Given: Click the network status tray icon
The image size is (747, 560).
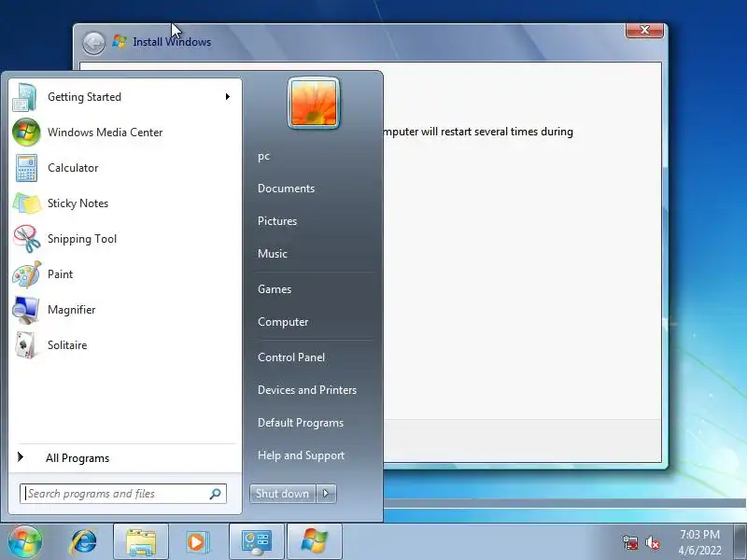Looking at the screenshot, I should pos(630,542).
